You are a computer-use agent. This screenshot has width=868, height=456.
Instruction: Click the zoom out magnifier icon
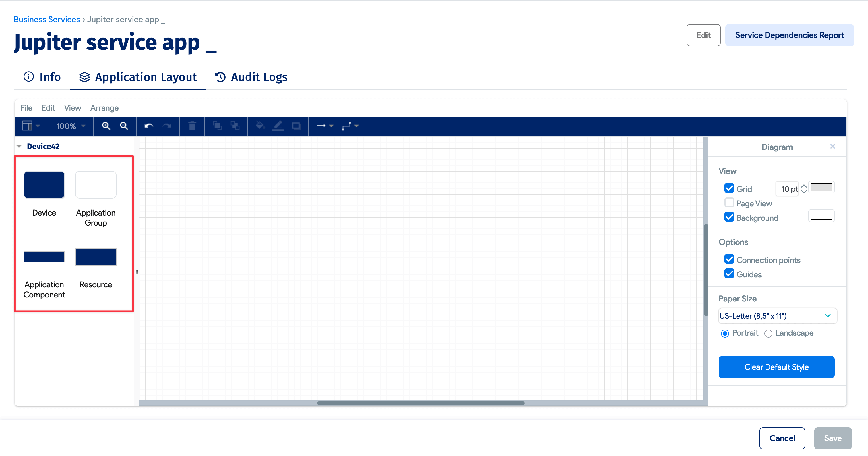tap(124, 126)
